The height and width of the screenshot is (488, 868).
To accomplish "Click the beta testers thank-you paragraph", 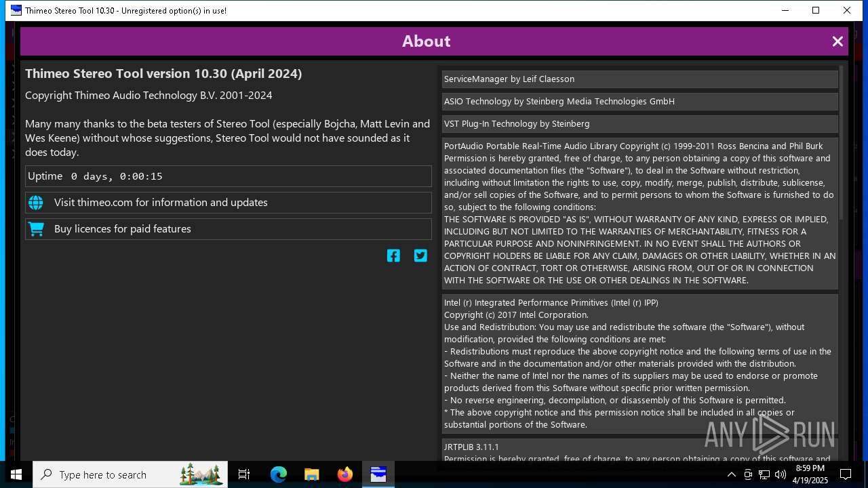I will pyautogui.click(x=228, y=138).
